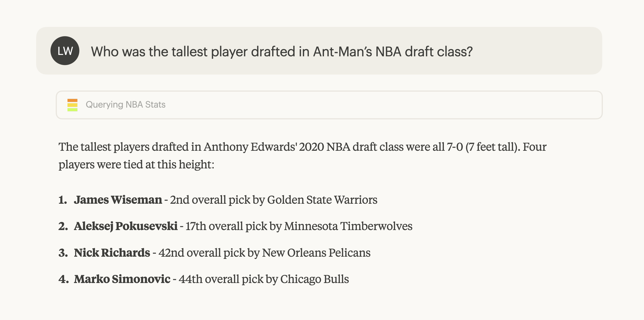Click the Nick Richards name
The height and width of the screenshot is (320, 644).
pyautogui.click(x=112, y=253)
